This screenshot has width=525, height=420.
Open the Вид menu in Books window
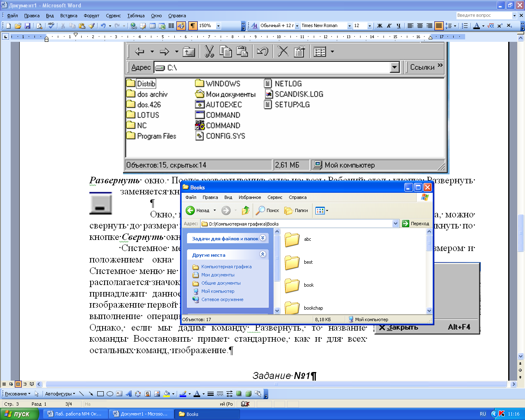[x=228, y=197]
